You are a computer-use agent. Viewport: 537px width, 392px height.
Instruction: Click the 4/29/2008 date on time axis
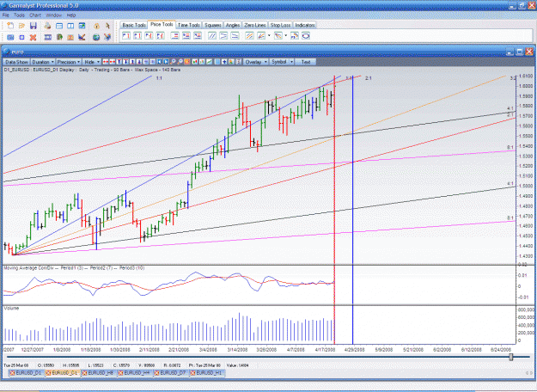tap(354, 350)
